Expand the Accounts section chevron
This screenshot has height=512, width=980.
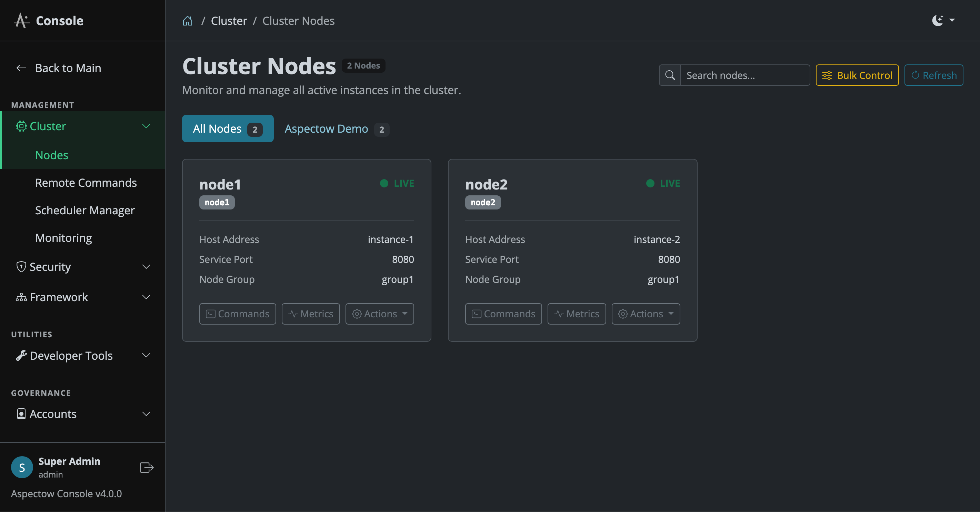tap(146, 414)
